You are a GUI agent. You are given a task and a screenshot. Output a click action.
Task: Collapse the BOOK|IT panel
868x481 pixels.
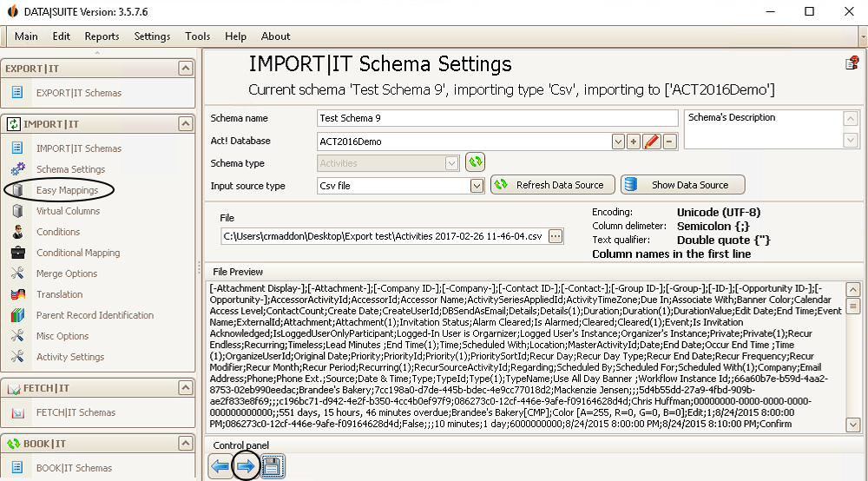[186, 443]
